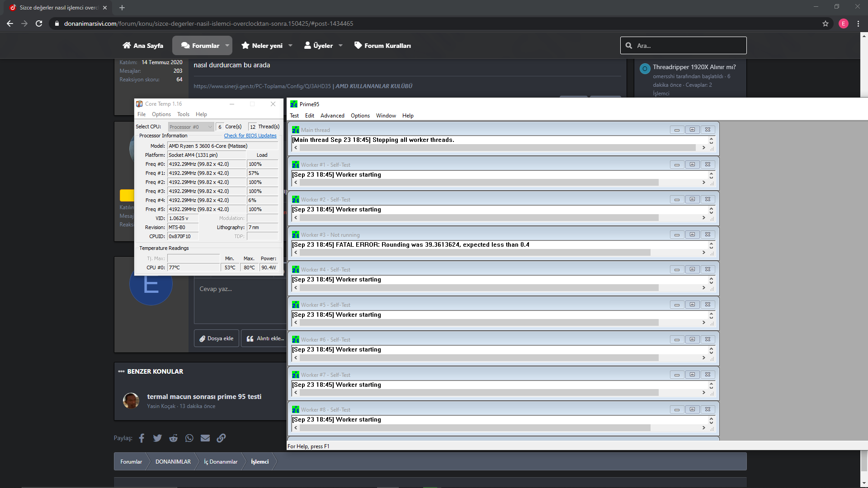Viewport: 868px width, 488px height.
Task: Expand the Forumlar navigation dropdown arrow
Action: point(227,46)
